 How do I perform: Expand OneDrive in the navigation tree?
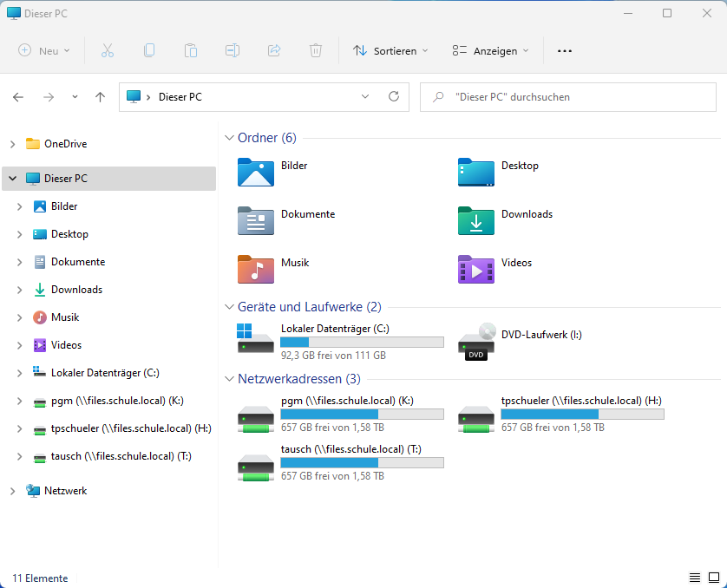(13, 144)
